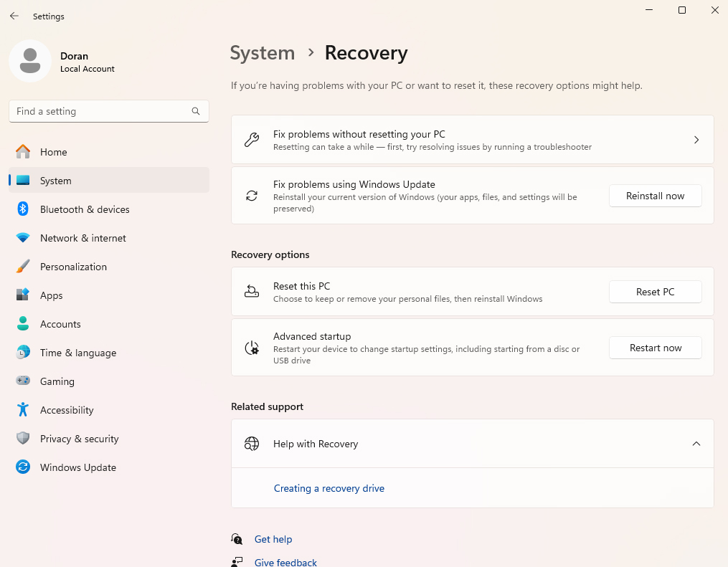Open Windows Update settings

(x=109, y=467)
